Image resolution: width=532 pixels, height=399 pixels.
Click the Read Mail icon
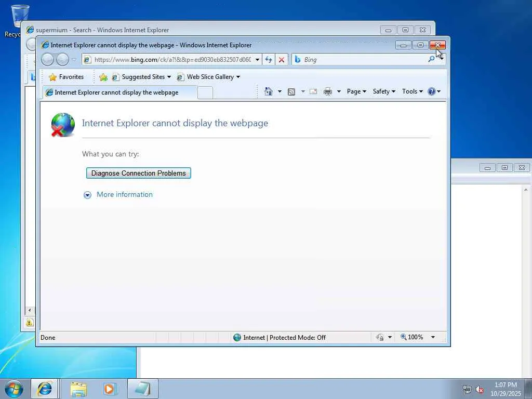[313, 91]
